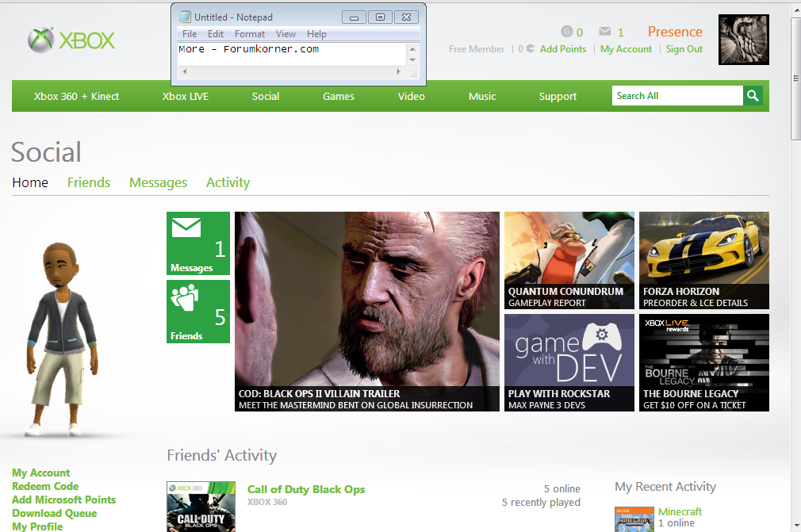801x532 pixels.
Task: Click the Presence link
Action: click(675, 32)
